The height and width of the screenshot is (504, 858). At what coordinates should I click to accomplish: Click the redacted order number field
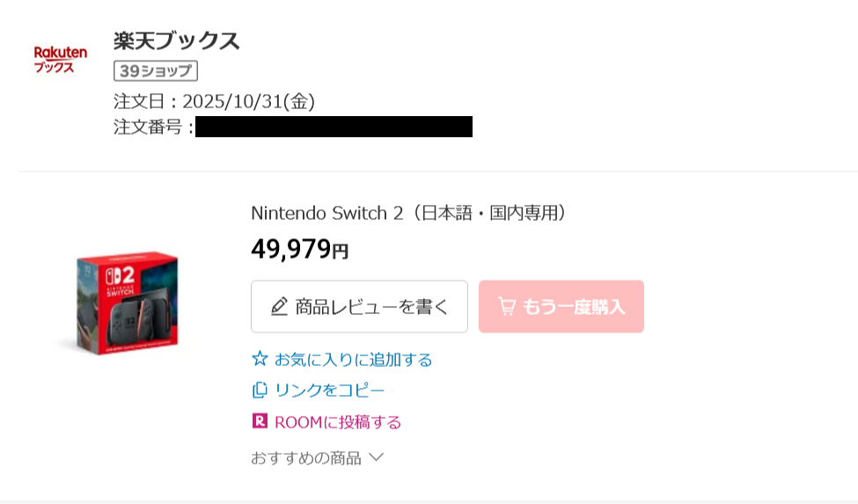pos(334,127)
